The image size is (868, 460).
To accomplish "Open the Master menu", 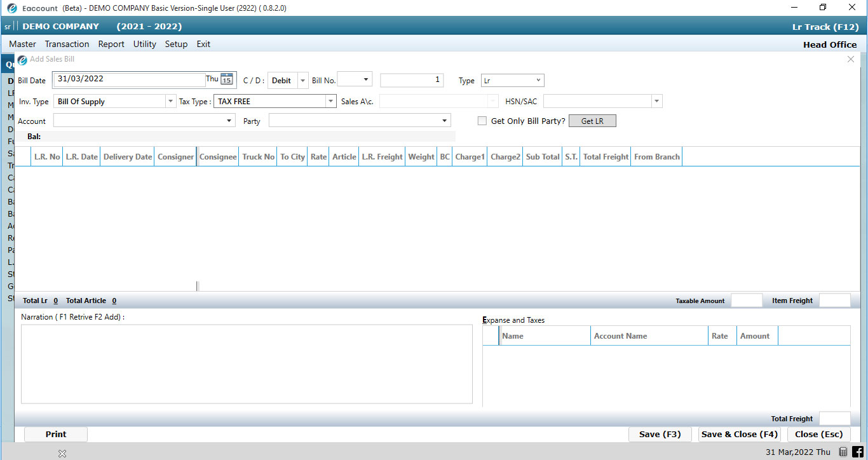I will coord(22,44).
